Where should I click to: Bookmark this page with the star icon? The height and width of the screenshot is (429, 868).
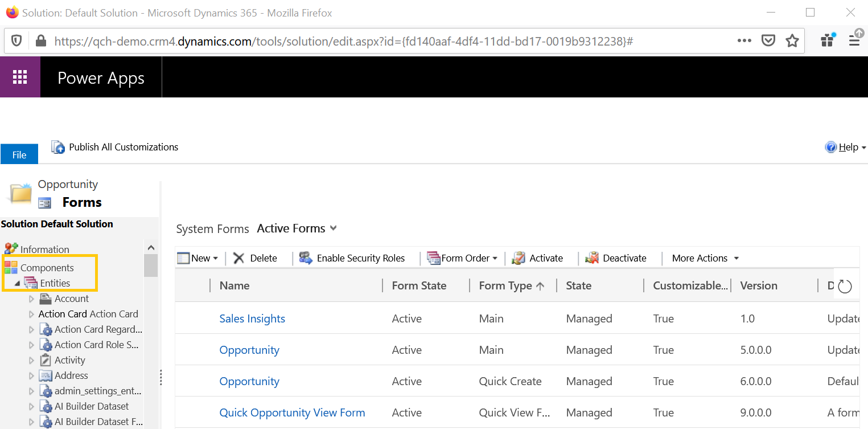point(792,40)
